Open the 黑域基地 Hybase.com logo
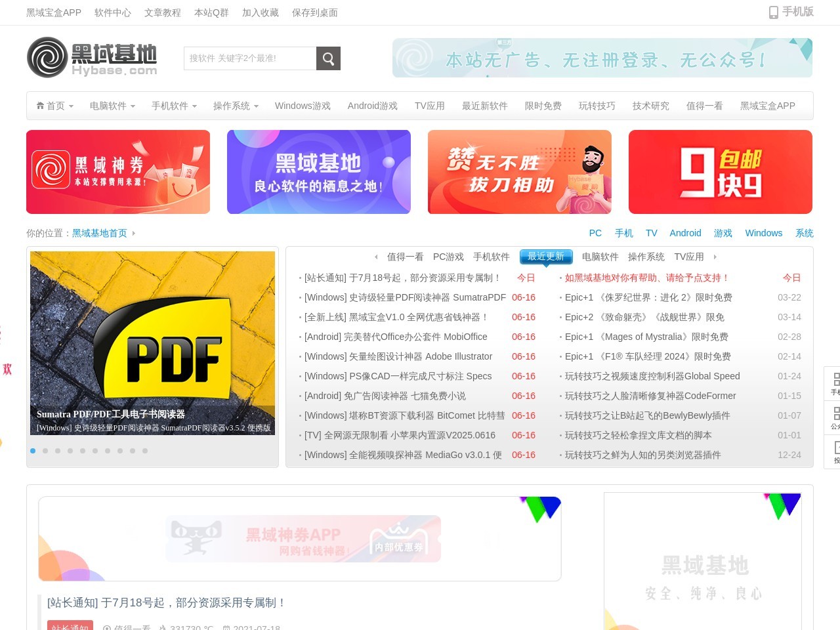The width and height of the screenshot is (840, 630). coord(92,58)
